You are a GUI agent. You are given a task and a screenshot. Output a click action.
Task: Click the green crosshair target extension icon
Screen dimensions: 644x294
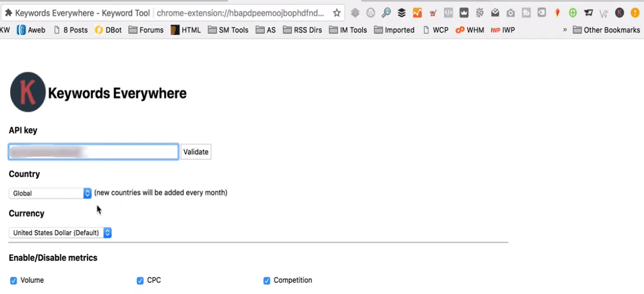[x=573, y=13]
